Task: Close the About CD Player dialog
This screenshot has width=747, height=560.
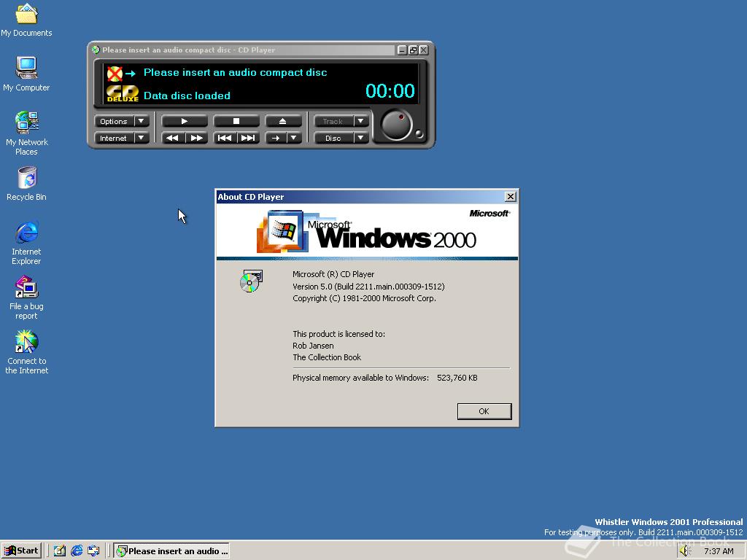Action: coord(510,197)
